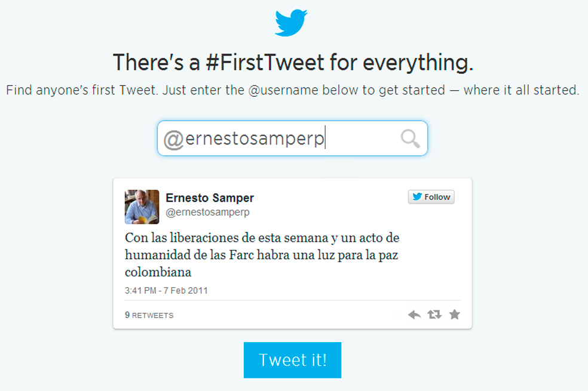Click the bird icon inside Follow button
The image size is (588, 391).
(417, 196)
